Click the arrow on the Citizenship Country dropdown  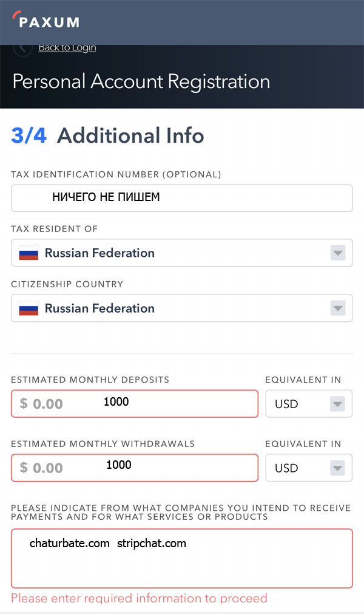pos(338,308)
